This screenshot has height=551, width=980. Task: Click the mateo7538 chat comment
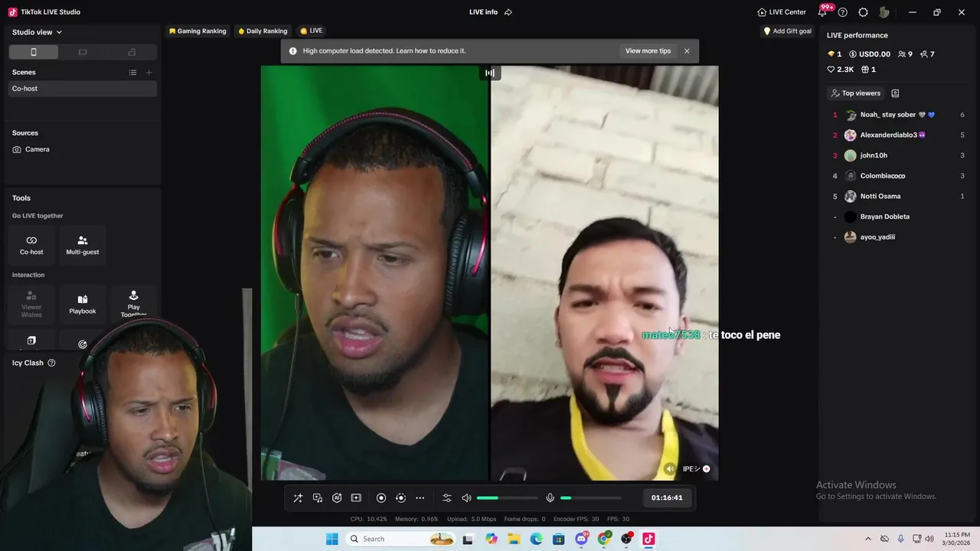[710, 335]
